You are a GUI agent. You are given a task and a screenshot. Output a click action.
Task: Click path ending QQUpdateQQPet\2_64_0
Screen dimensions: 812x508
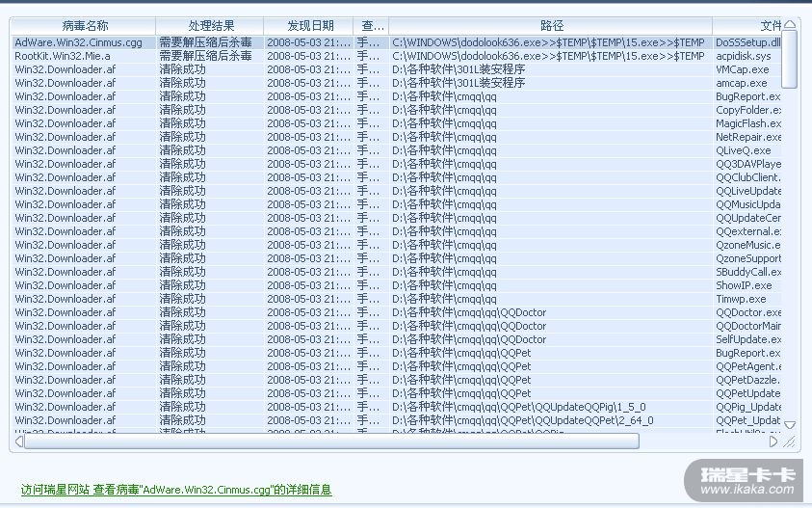click(x=522, y=420)
